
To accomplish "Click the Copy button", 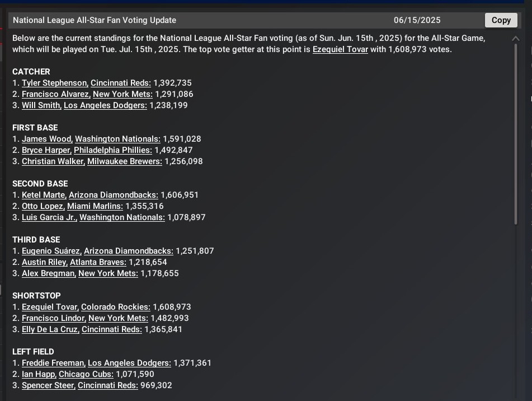I will pyautogui.click(x=501, y=20).
